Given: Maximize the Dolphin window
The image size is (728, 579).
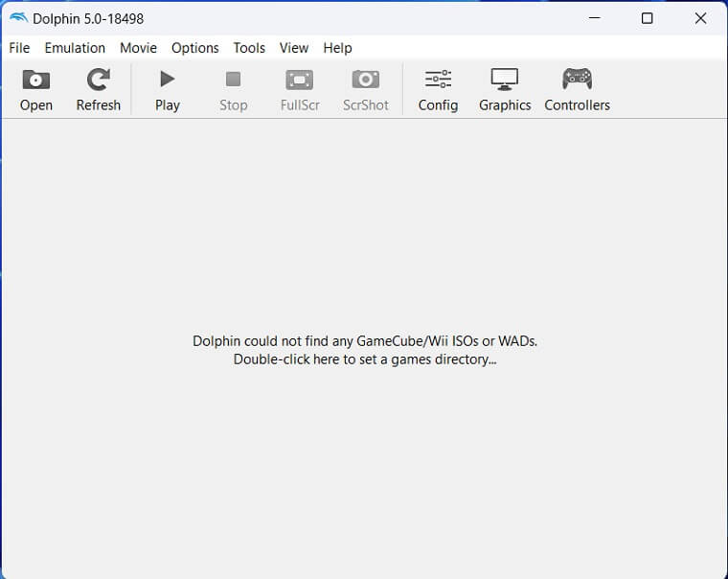Looking at the screenshot, I should 648,18.
